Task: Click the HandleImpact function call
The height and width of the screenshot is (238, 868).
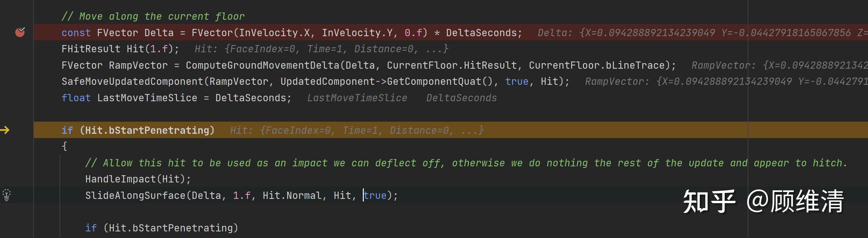Action: pyautogui.click(x=120, y=179)
